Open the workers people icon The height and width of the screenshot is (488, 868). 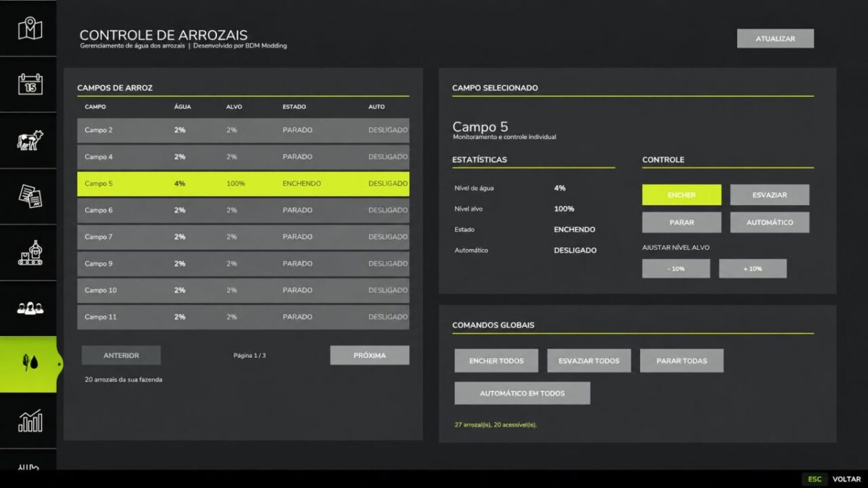point(30,308)
